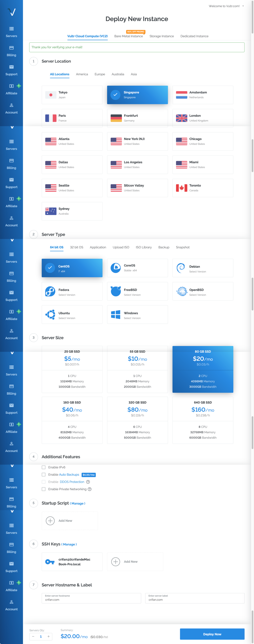Tick the Enable Auto Backups checkbox
This screenshot has width=254, height=644.
[x=44, y=475]
